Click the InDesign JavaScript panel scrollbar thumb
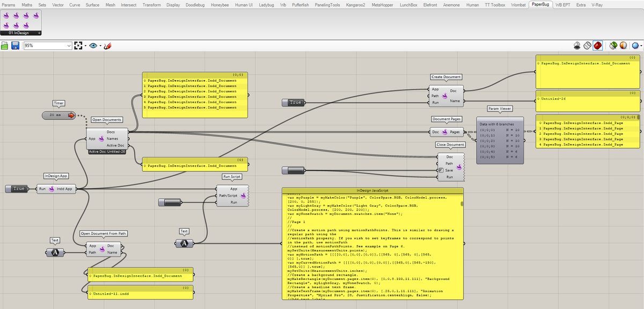 coord(462,204)
